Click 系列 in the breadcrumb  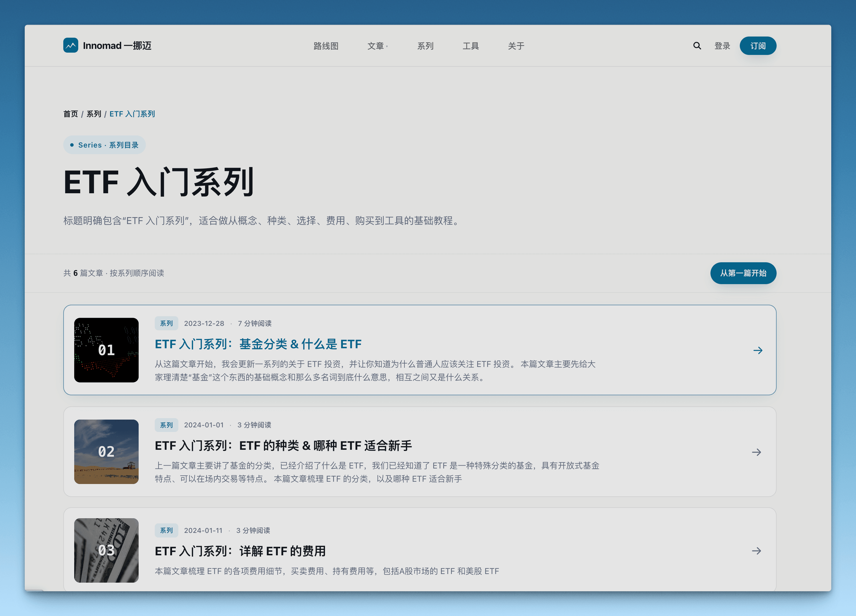(x=94, y=114)
